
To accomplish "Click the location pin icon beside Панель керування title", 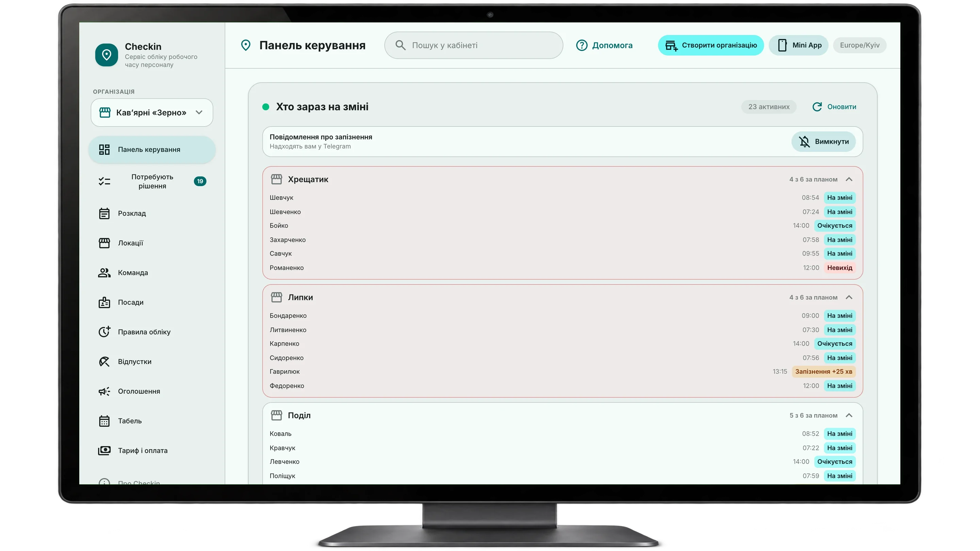I will pos(246,45).
